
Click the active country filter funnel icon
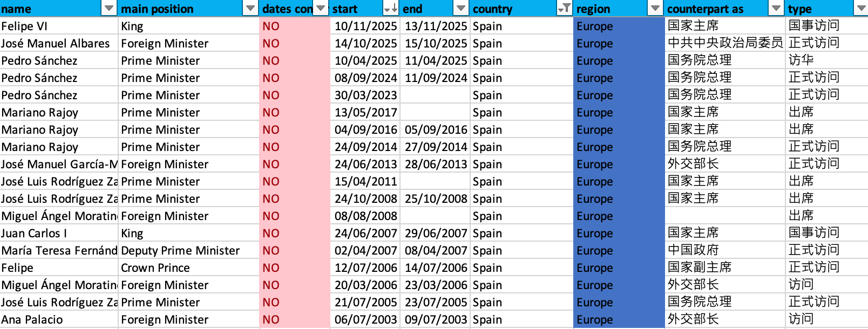pyautogui.click(x=564, y=9)
